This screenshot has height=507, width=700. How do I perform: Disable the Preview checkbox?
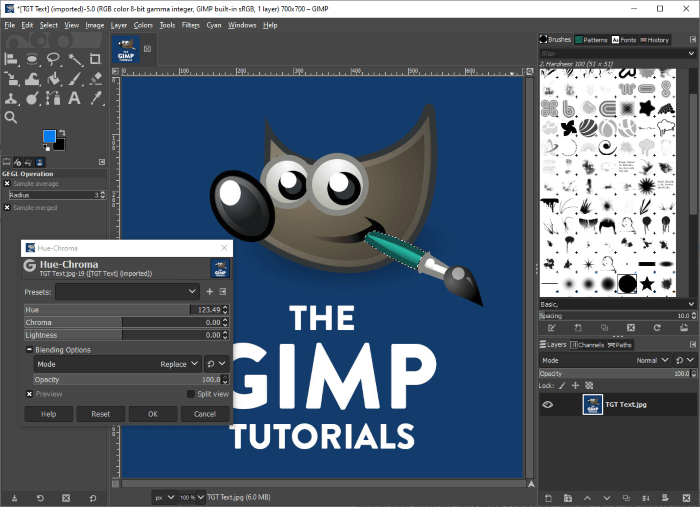pos(29,394)
